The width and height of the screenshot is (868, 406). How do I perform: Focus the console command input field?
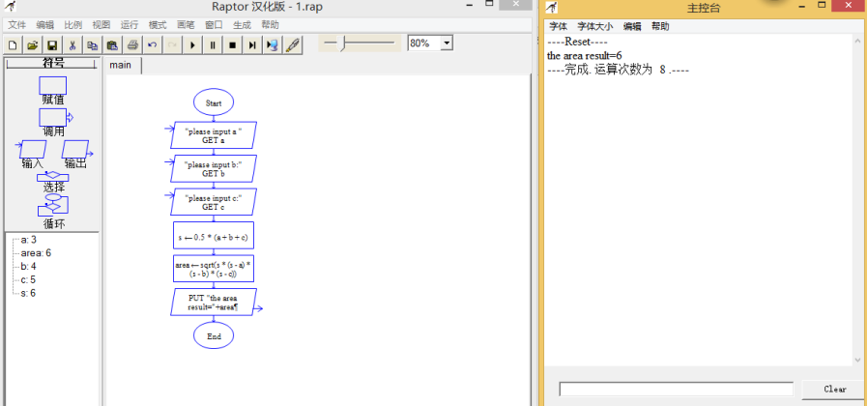[677, 390]
